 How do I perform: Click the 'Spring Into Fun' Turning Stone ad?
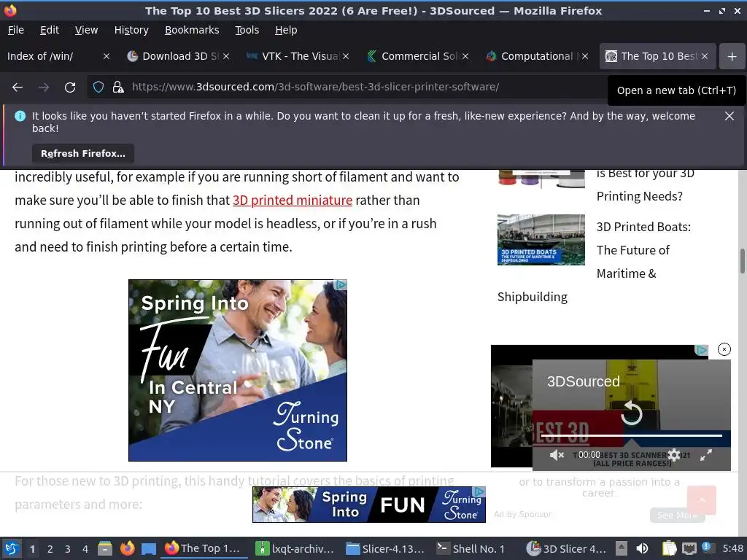pos(238,370)
